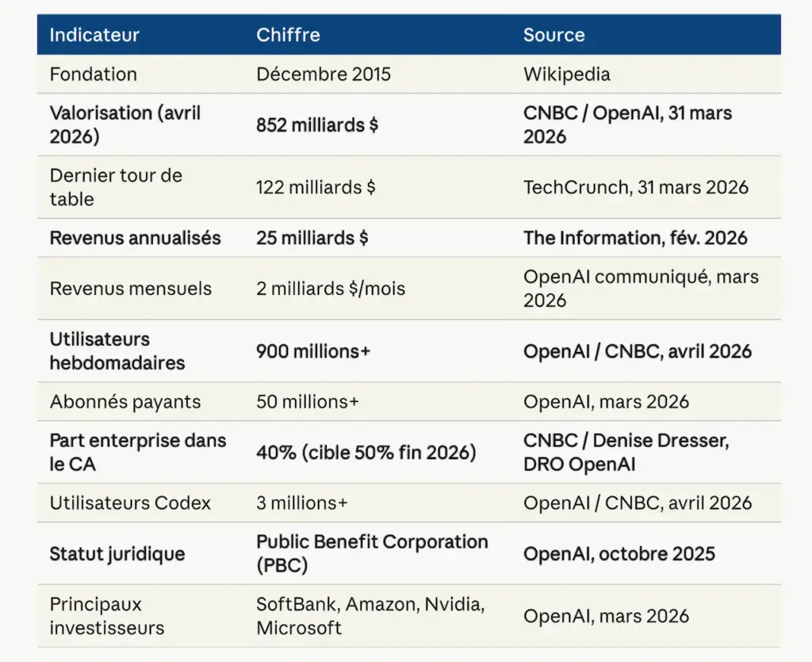The width and height of the screenshot is (812, 662).
Task: Click the "Abonnés payants" row label
Action: pyautogui.click(x=124, y=402)
